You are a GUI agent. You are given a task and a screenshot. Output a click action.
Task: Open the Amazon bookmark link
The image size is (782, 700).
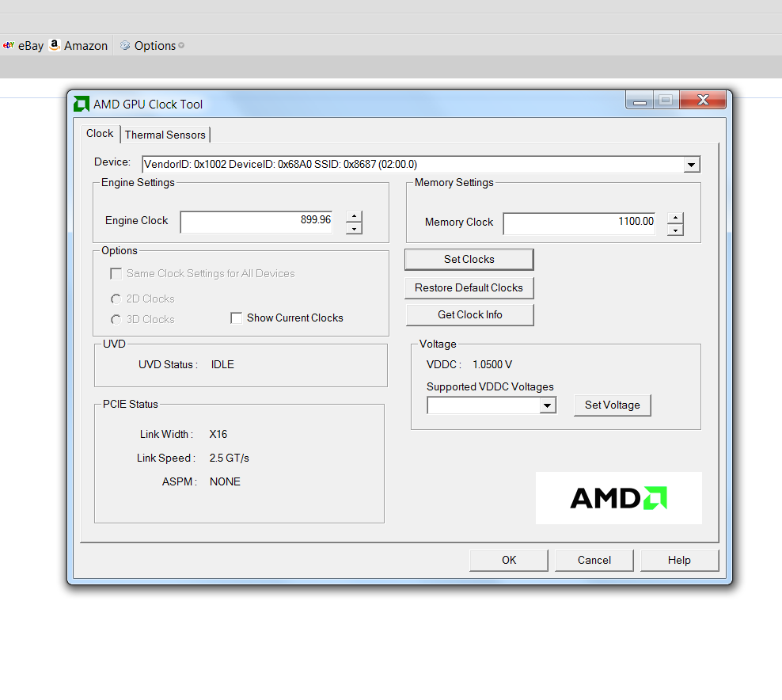(85, 46)
